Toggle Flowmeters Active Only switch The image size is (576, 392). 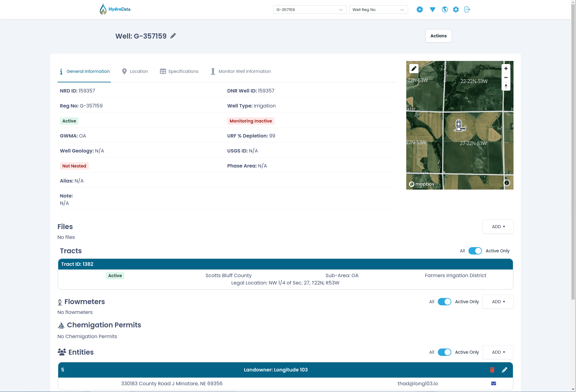(444, 302)
